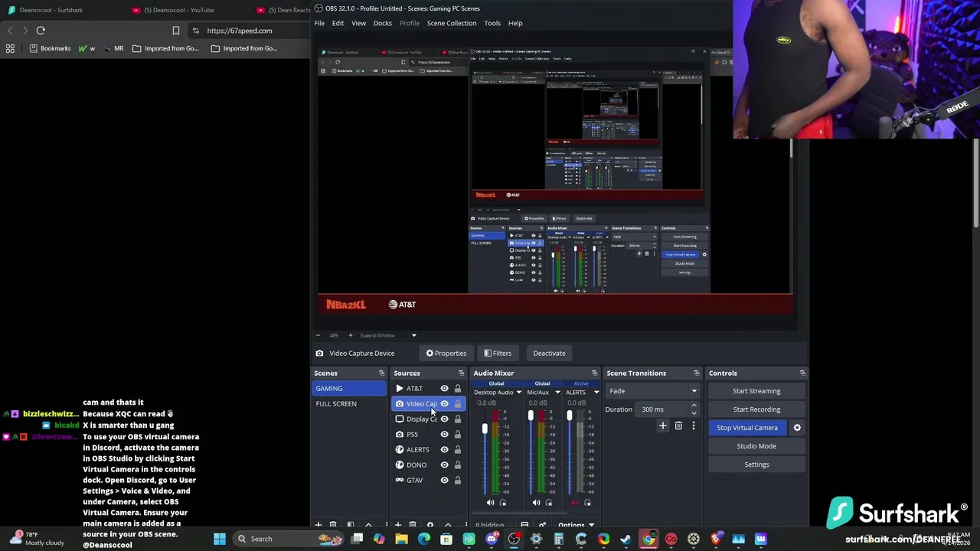Open virtual camera settings gear
The height and width of the screenshot is (551, 980).
(x=797, y=428)
